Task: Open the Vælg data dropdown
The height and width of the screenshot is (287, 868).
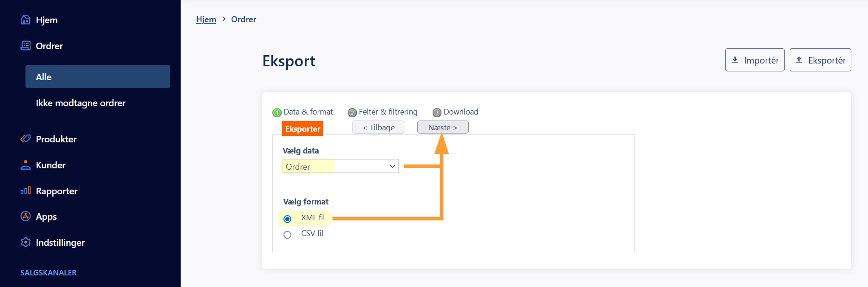Action: [x=340, y=166]
